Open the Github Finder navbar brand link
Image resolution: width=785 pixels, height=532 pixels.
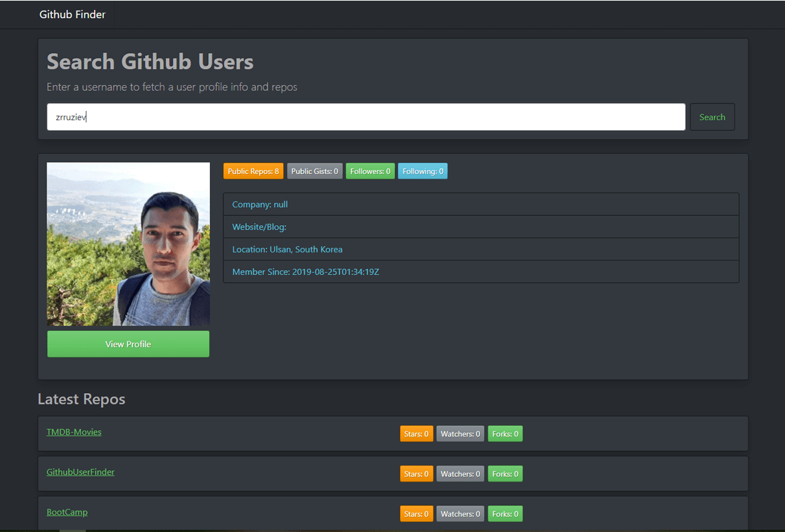click(x=72, y=15)
